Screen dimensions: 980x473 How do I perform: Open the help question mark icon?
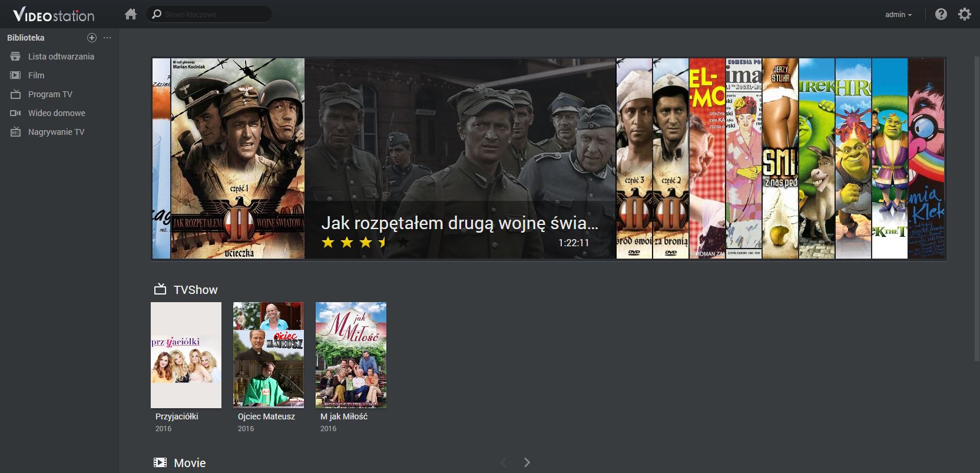point(941,14)
